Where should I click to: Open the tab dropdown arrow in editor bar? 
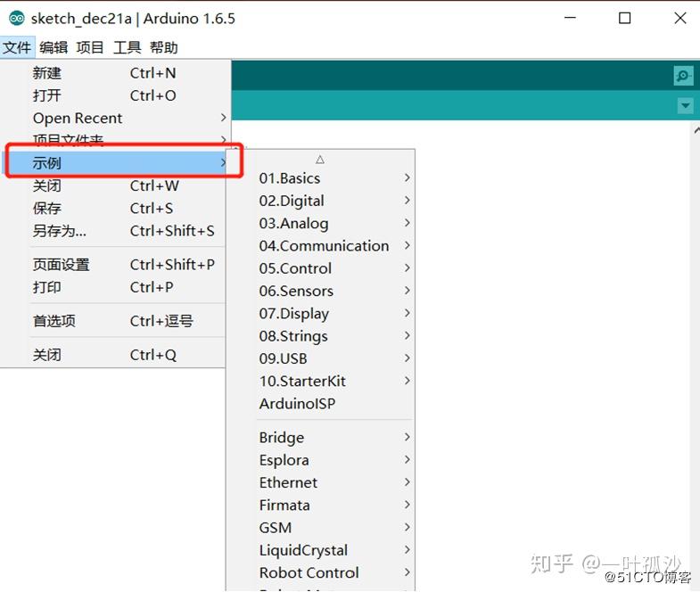[x=685, y=106]
